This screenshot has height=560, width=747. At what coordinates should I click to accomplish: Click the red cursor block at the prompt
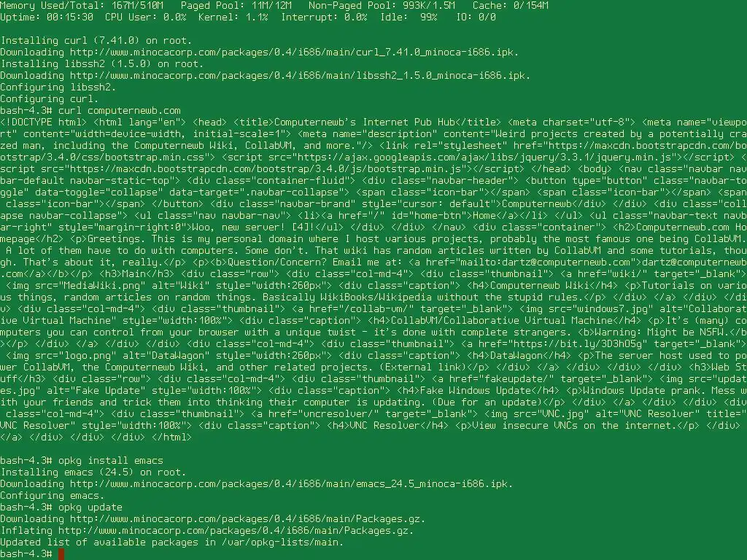click(61, 554)
